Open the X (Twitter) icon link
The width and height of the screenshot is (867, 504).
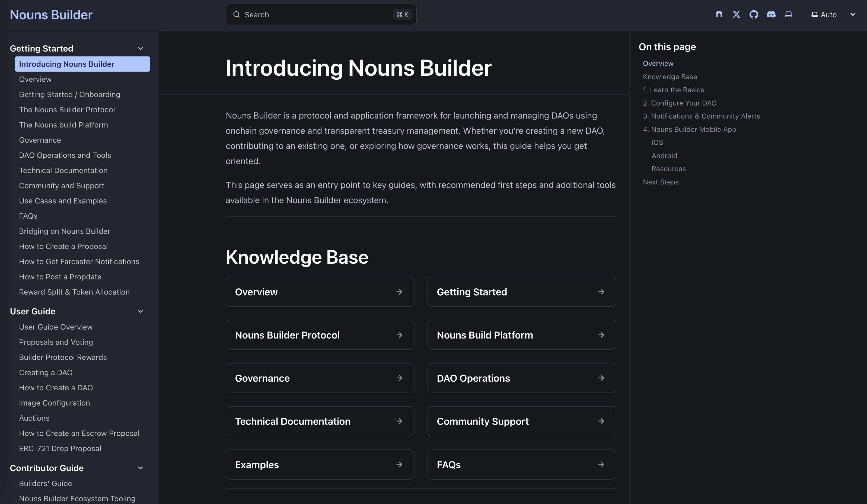pyautogui.click(x=736, y=14)
